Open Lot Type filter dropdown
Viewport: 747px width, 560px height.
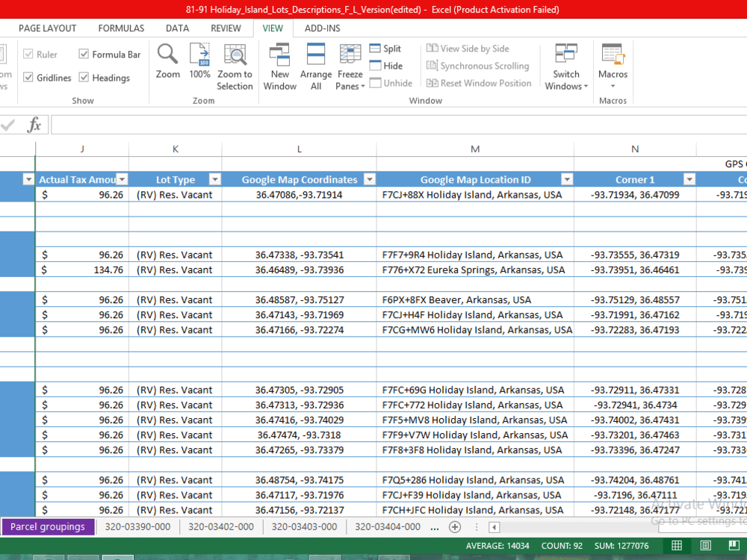(215, 179)
